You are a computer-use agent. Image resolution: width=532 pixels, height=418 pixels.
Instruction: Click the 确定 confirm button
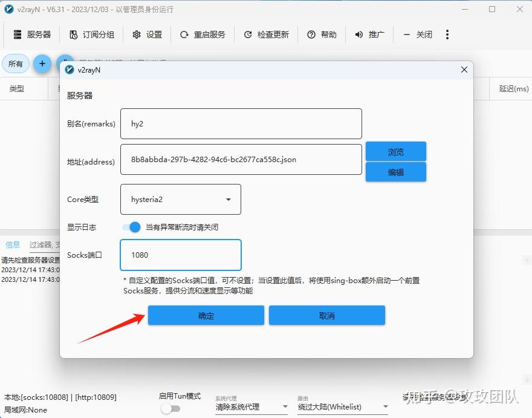click(206, 315)
